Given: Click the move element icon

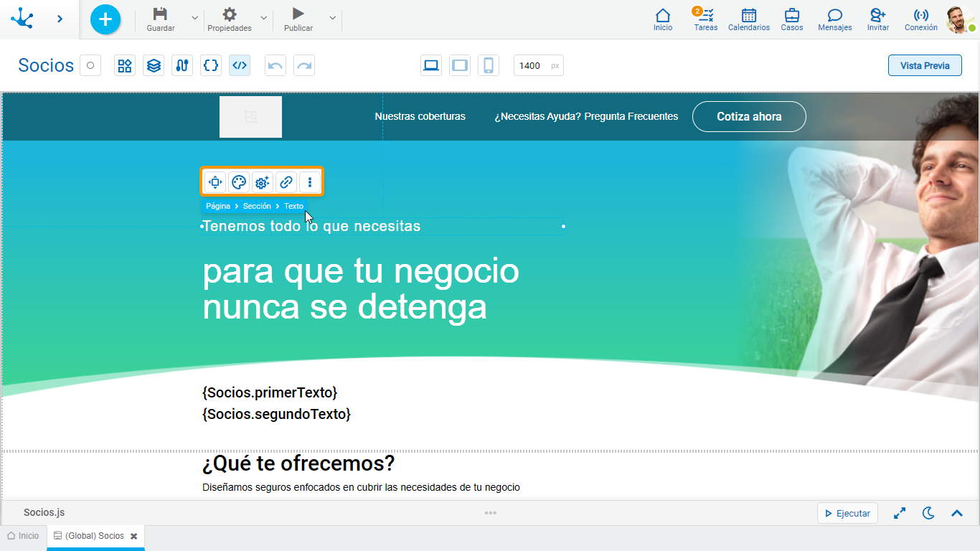Looking at the screenshot, I should click(x=215, y=182).
